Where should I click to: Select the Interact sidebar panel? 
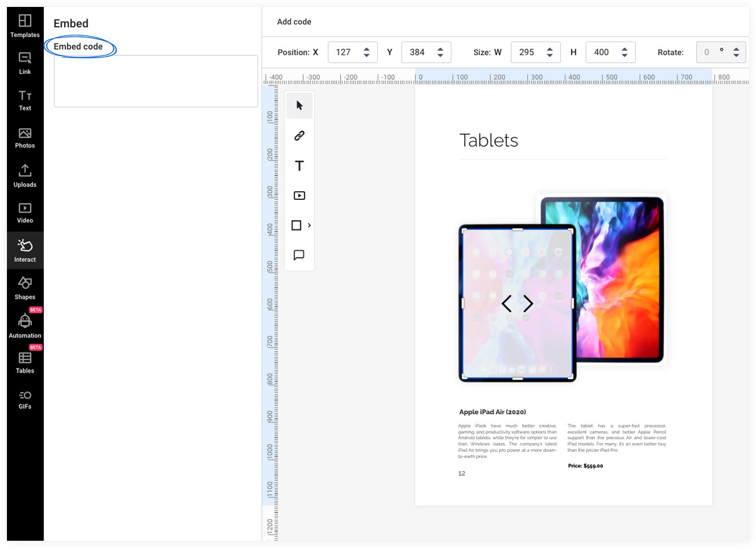(25, 250)
